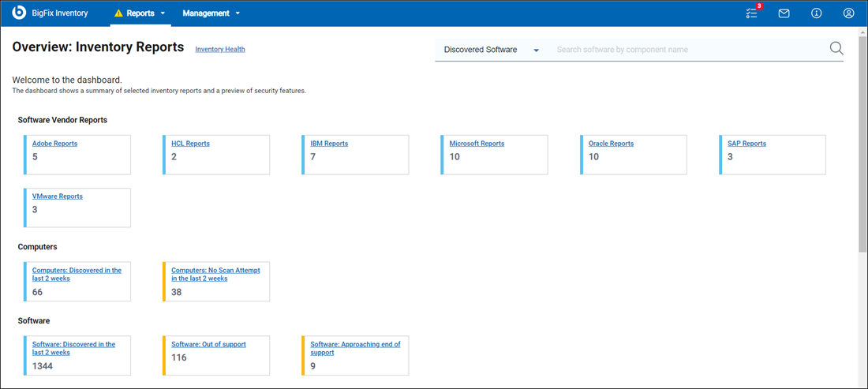Open the VMware Reports link
Viewport: 868px width, 389px height.
coord(58,196)
